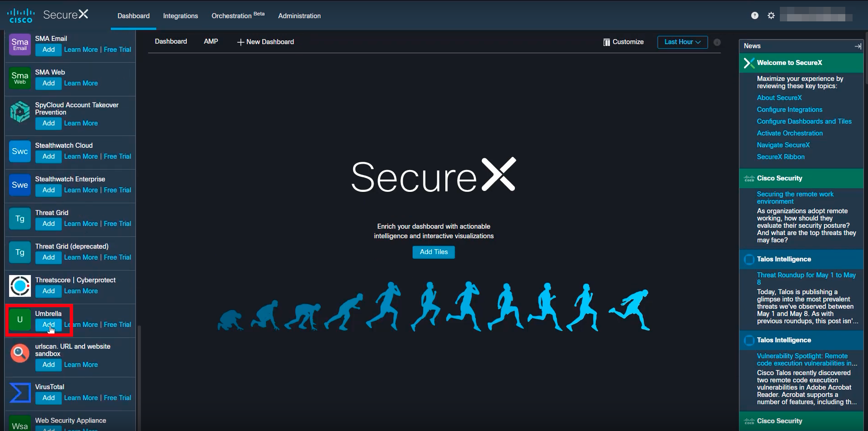Click the Add Tiles button

tap(434, 252)
